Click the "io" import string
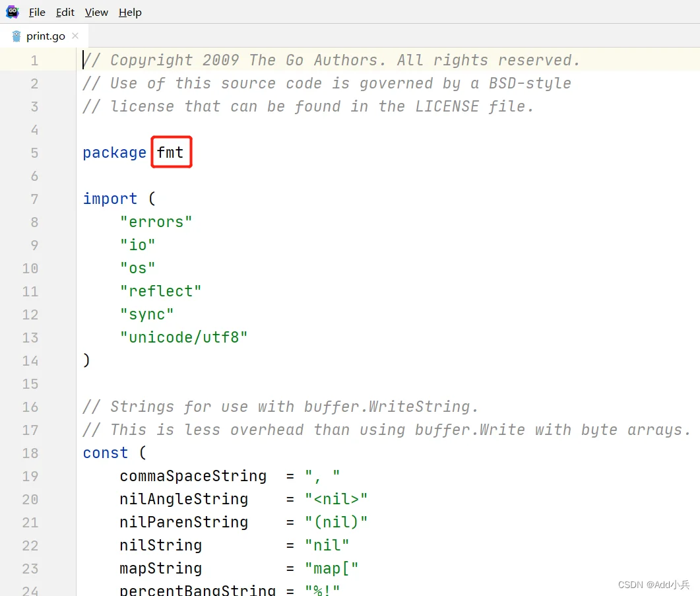Viewport: 700px width, 596px height. (137, 246)
